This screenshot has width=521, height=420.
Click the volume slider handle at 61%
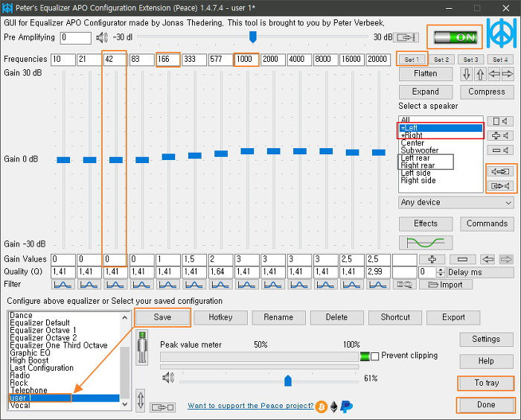(x=288, y=381)
